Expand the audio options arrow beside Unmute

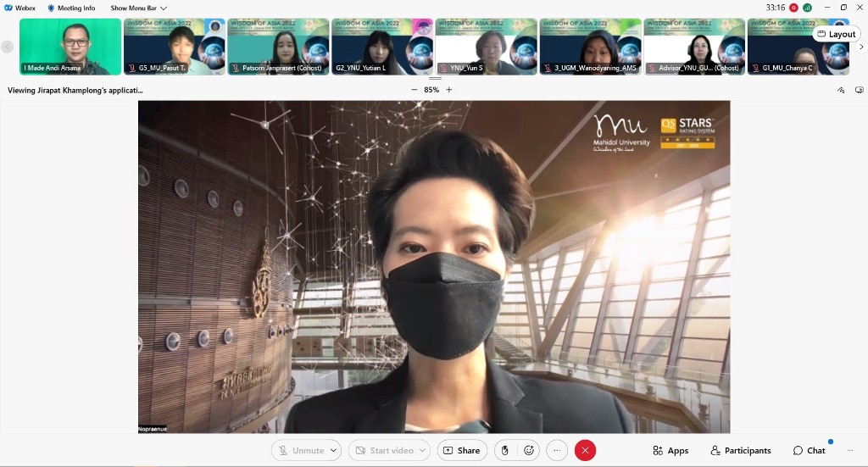pyautogui.click(x=334, y=451)
